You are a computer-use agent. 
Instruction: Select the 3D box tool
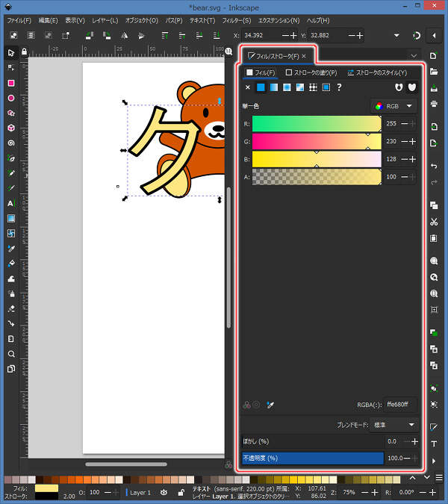point(11,128)
